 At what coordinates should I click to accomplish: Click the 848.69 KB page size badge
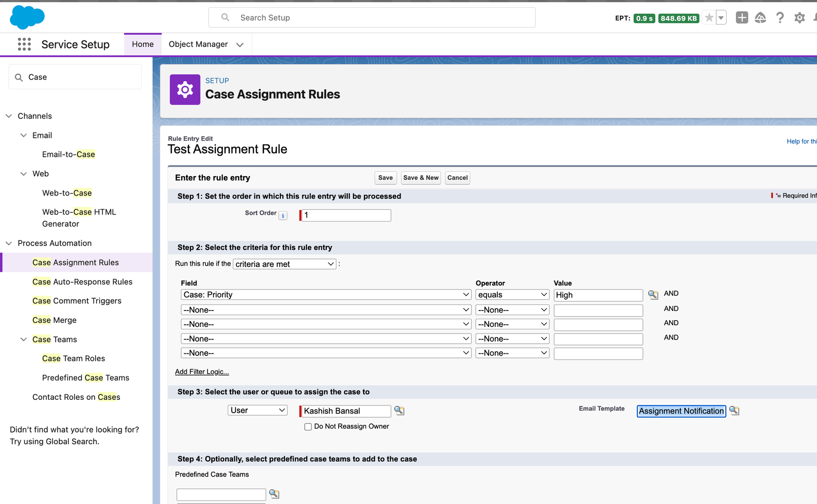coord(679,18)
